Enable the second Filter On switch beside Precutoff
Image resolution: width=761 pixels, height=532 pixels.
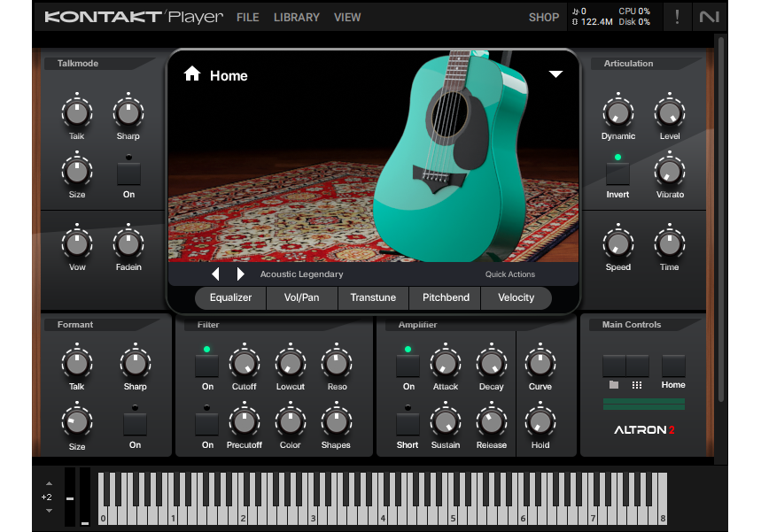[206, 424]
